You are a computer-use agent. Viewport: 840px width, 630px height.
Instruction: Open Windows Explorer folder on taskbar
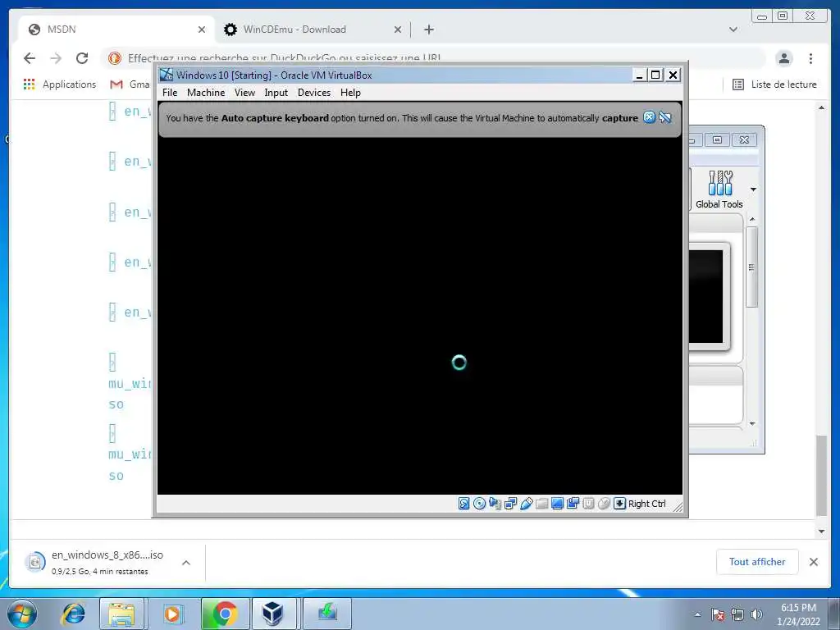click(x=121, y=614)
